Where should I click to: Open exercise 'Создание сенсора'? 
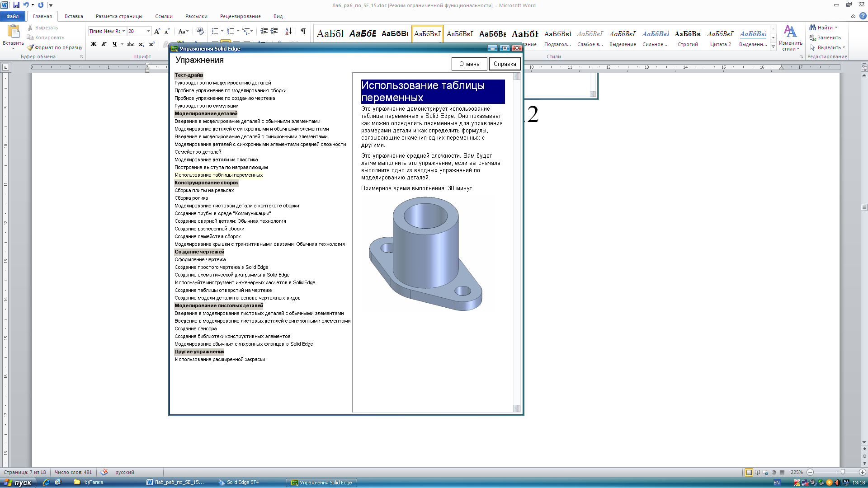click(x=195, y=328)
